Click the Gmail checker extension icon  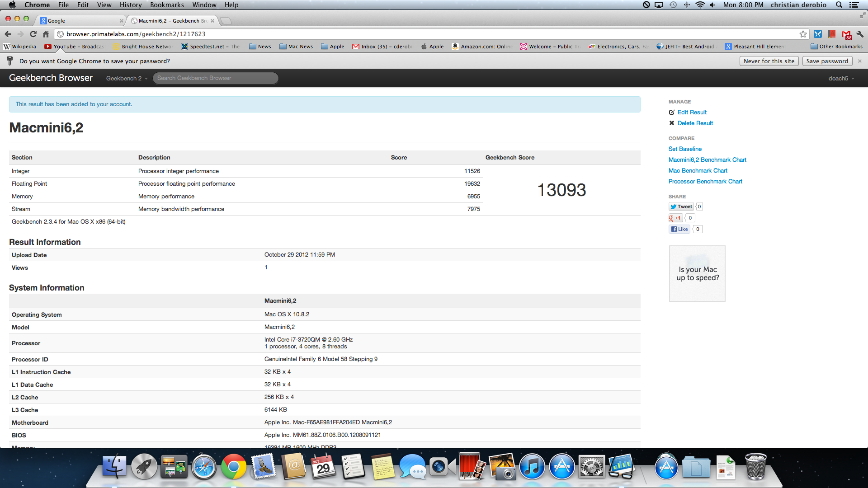(846, 34)
